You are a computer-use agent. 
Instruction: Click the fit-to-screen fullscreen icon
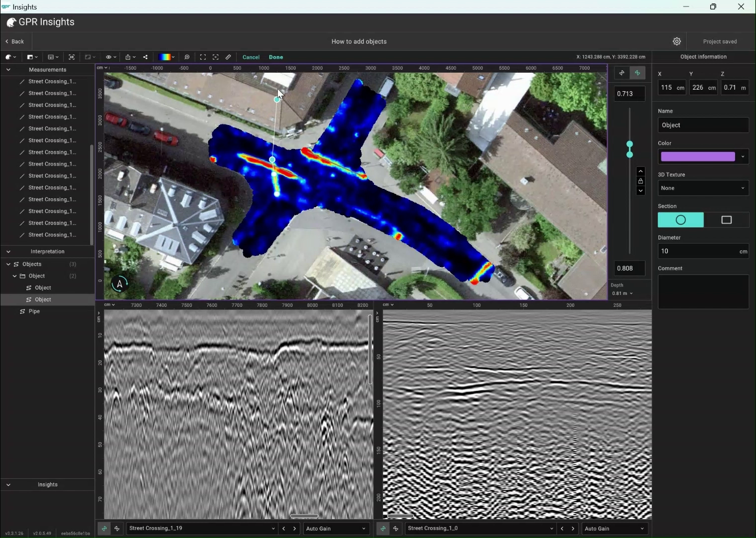(x=203, y=57)
